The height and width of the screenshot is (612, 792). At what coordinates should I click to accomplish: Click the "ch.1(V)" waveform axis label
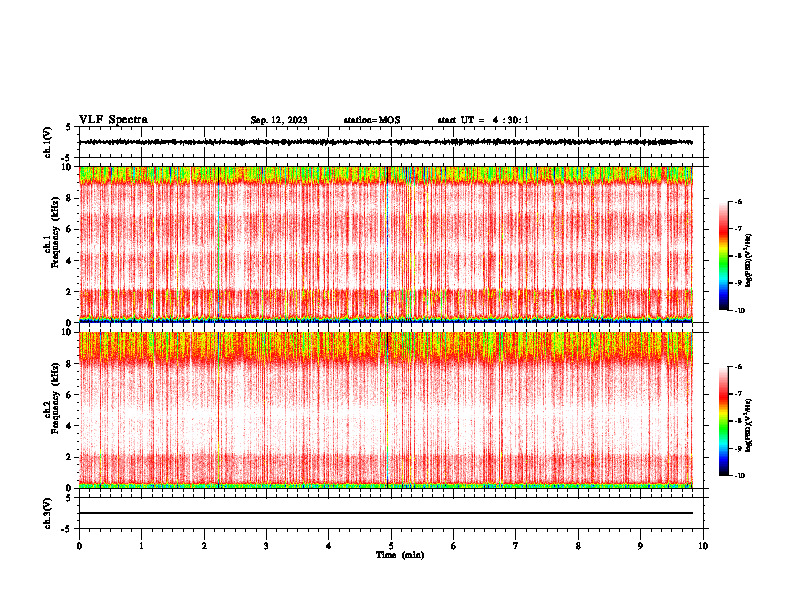[x=48, y=142]
